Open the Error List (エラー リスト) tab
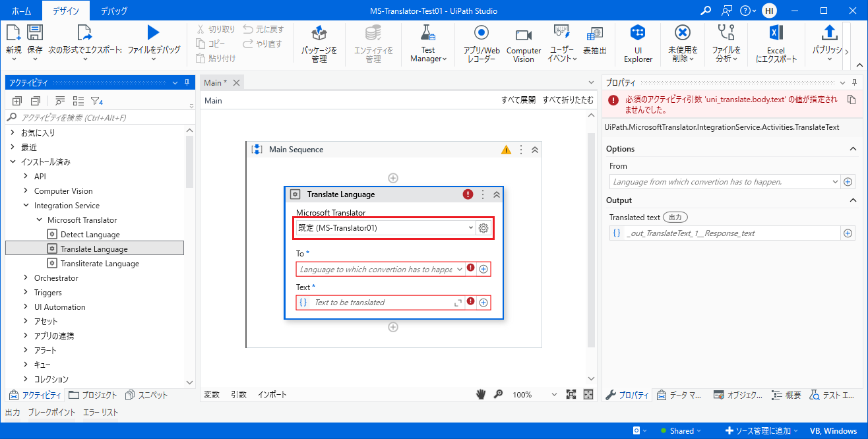The height and width of the screenshot is (439, 868). (101, 413)
